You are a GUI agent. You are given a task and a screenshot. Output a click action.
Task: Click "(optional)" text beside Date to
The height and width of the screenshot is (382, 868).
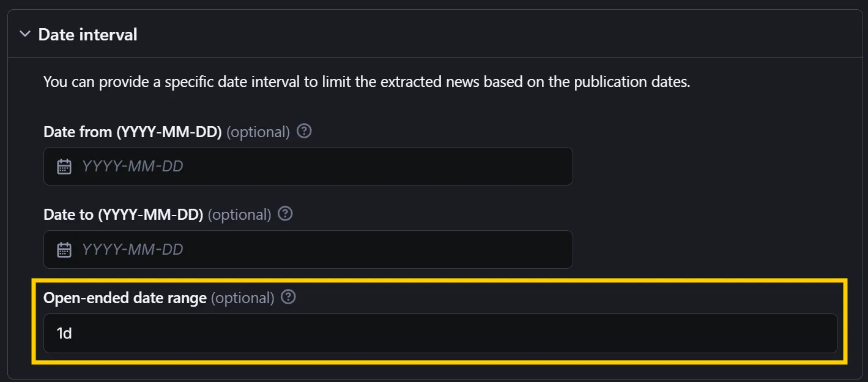(239, 215)
